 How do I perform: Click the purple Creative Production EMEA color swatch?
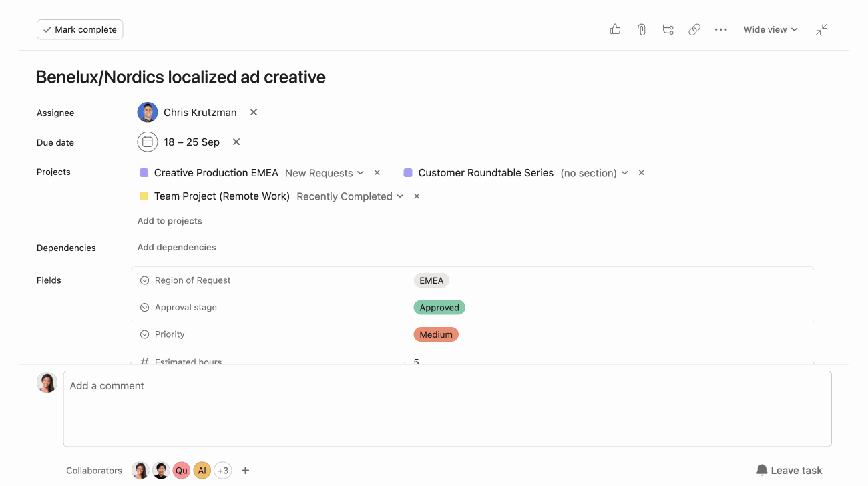(x=144, y=172)
